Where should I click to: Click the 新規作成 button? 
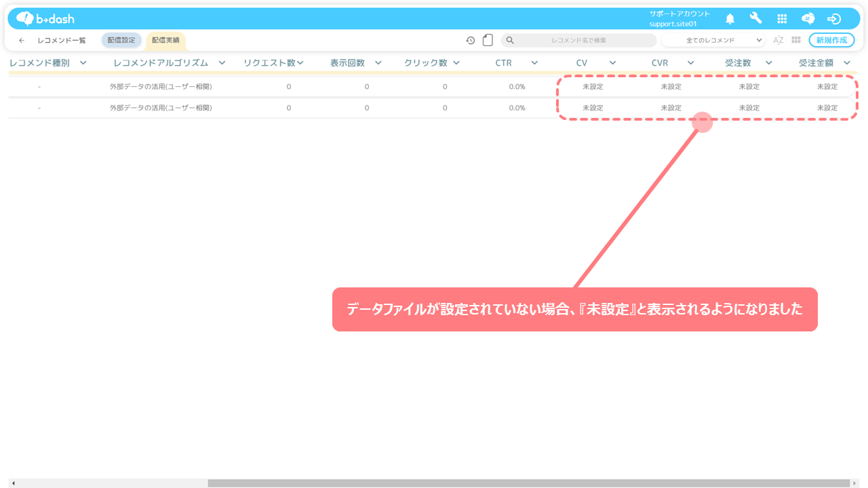point(831,40)
